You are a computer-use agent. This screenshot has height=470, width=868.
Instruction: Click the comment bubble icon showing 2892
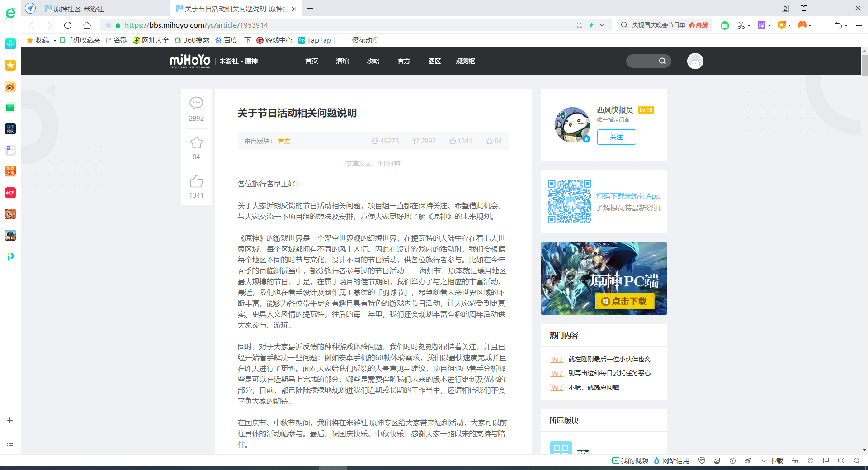coord(196,103)
